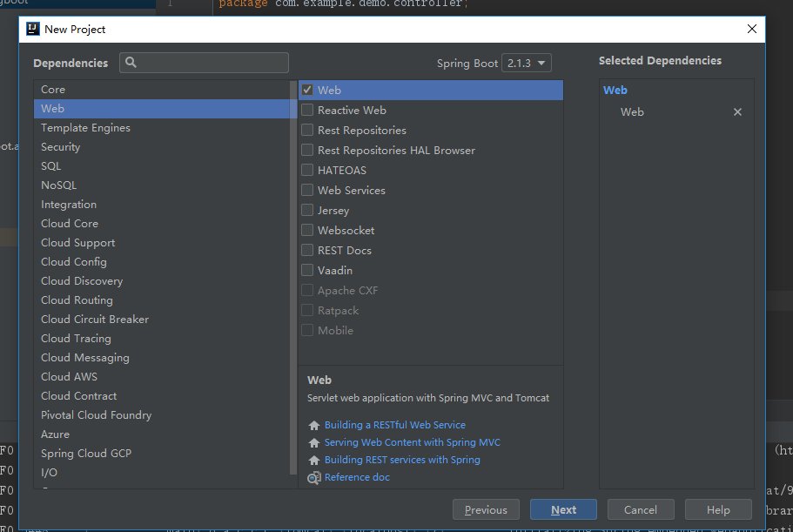
Task: Enable the Reactive Web checkbox
Action: [307, 110]
